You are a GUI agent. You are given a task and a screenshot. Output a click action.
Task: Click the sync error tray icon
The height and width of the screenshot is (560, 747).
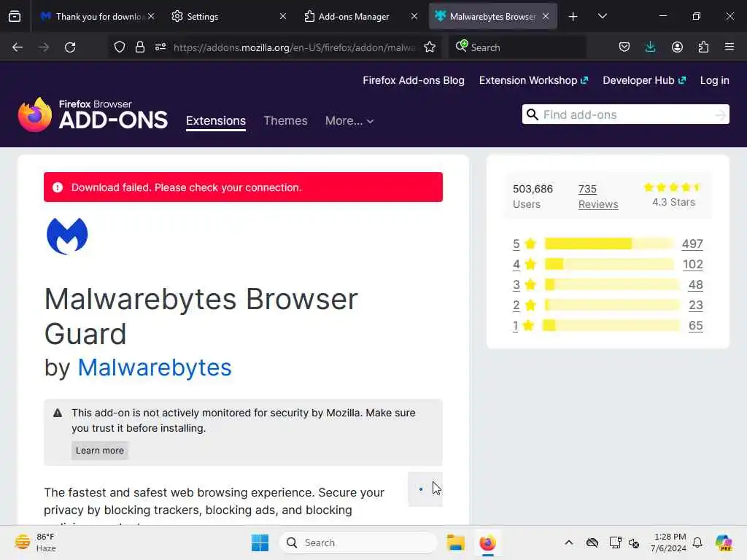634,542
